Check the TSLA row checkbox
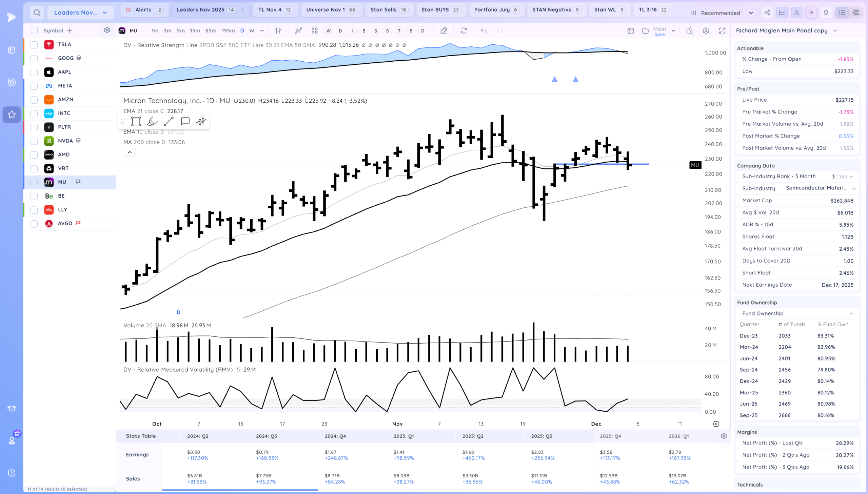This screenshot has height=494, width=868. (34, 45)
